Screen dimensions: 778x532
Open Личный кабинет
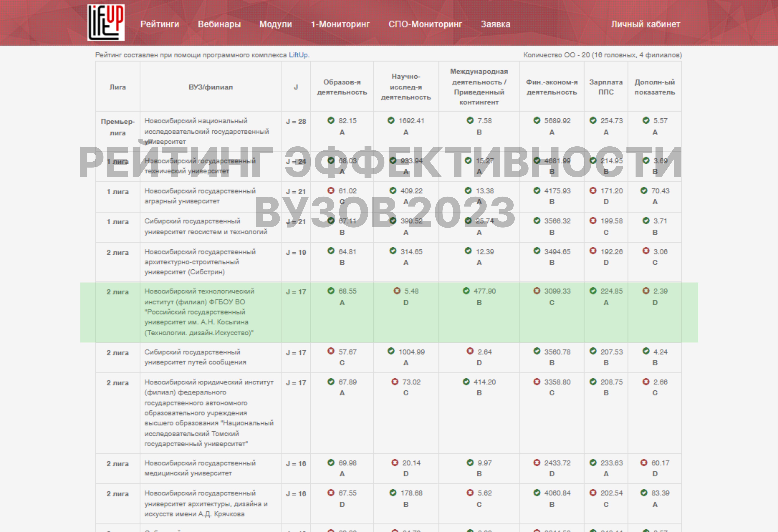(x=645, y=24)
